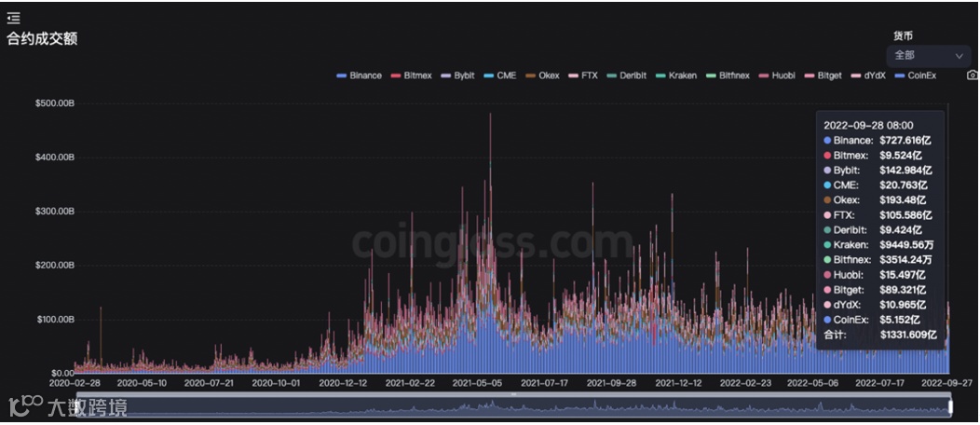Image resolution: width=980 pixels, height=425 pixels.
Task: Click the 2021-07-17 date label
Action: point(545,382)
